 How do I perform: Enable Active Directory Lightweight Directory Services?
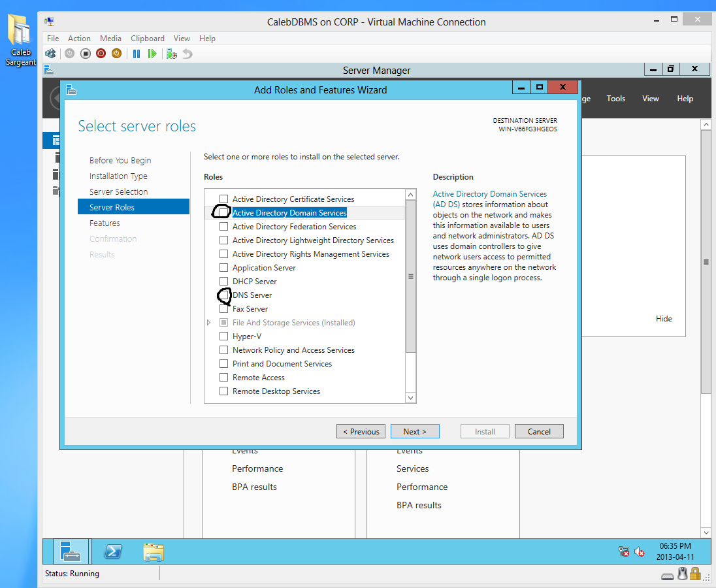point(223,240)
